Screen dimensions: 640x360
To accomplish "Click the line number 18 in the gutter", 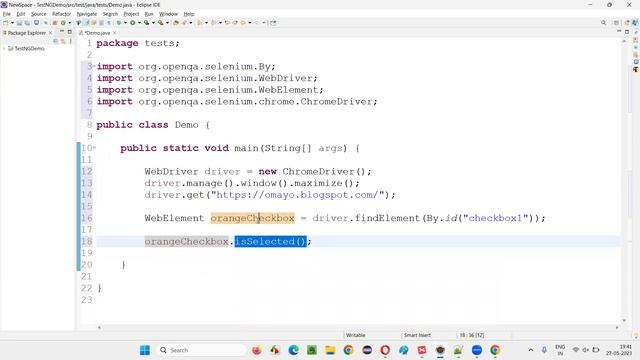I will [x=87, y=241].
